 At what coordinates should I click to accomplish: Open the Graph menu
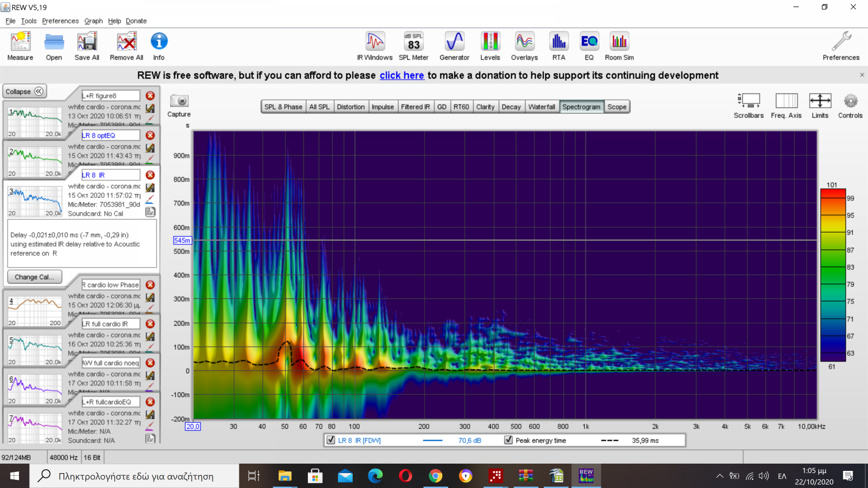coord(93,21)
